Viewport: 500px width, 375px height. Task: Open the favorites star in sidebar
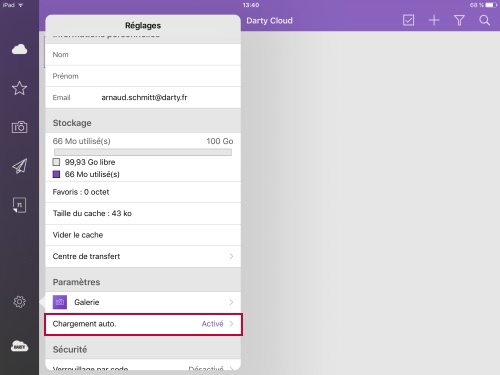pyautogui.click(x=19, y=88)
